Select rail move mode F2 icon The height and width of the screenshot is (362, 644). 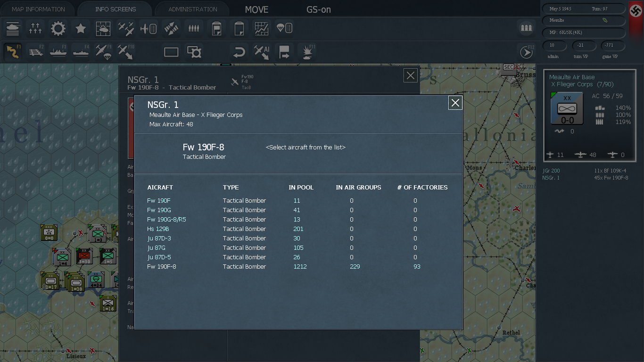[35, 51]
